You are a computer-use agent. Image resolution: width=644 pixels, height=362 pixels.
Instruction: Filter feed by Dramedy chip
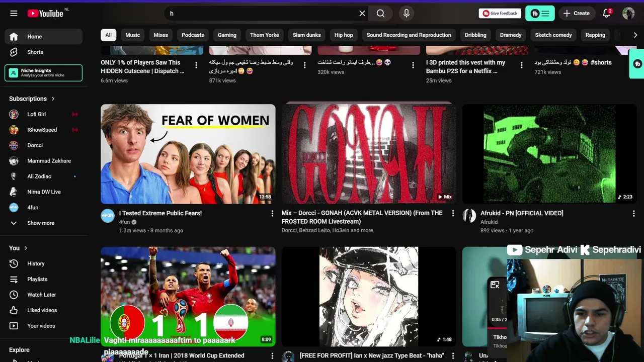[x=511, y=35]
